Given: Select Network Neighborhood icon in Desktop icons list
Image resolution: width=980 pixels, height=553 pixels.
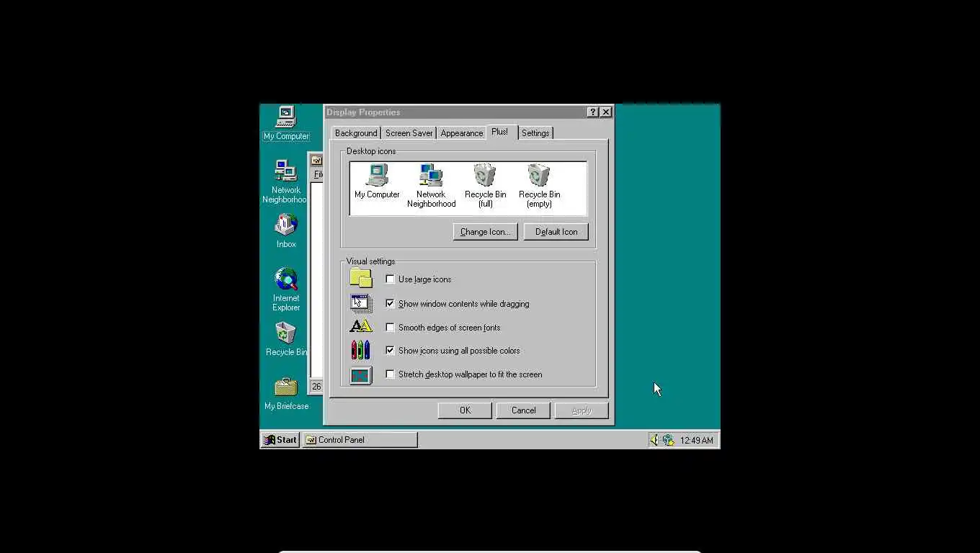Looking at the screenshot, I should (431, 186).
